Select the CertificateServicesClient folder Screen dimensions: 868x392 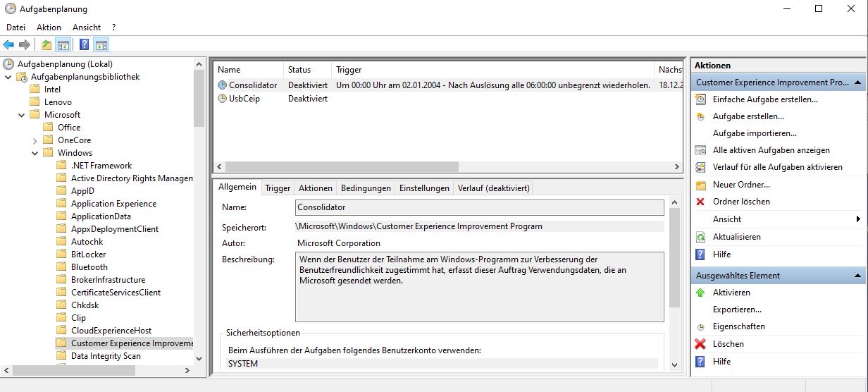tap(116, 293)
